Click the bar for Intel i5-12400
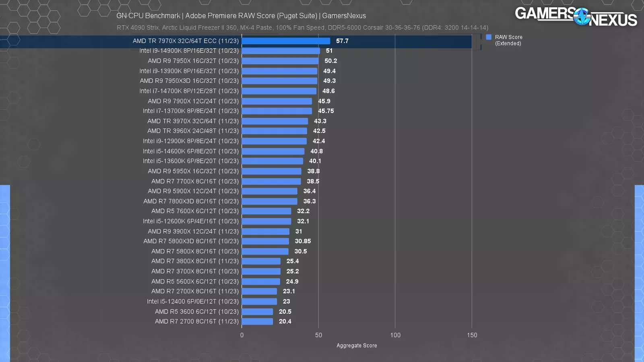Viewport: 644px width, 362px height. [x=259, y=301]
